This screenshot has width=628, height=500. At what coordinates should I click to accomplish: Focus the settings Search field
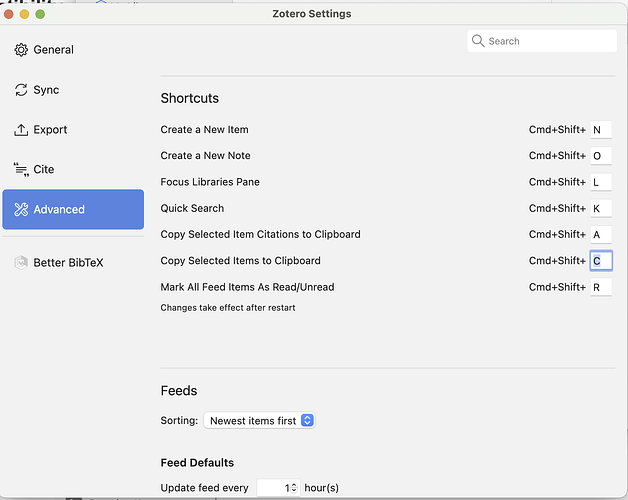point(542,41)
